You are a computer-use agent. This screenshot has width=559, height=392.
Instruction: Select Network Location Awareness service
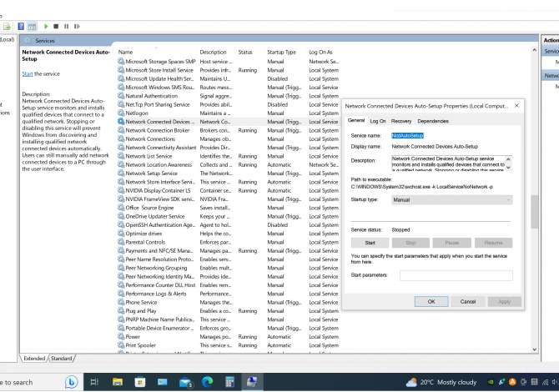228,164
